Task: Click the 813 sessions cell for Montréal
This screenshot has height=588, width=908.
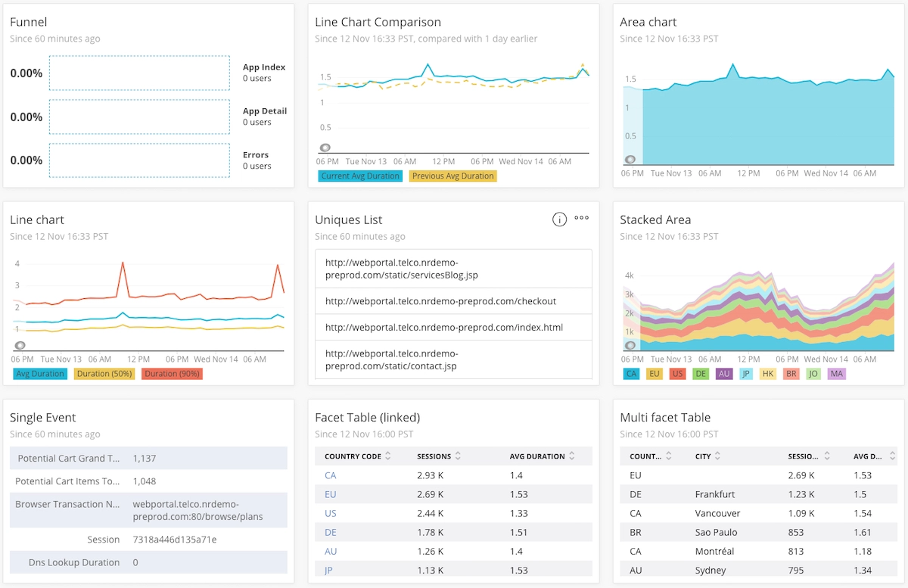Action: [x=796, y=551]
